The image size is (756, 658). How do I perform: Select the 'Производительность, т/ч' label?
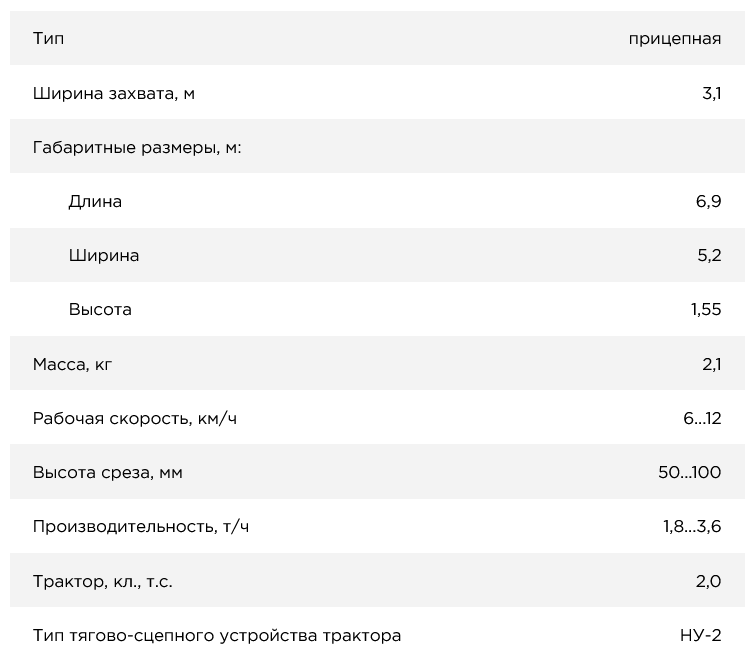(140, 527)
